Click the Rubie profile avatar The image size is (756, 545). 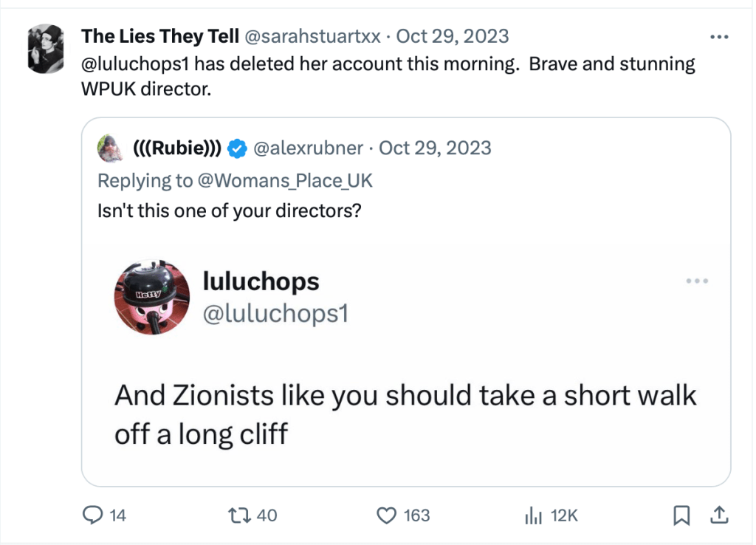tap(110, 148)
